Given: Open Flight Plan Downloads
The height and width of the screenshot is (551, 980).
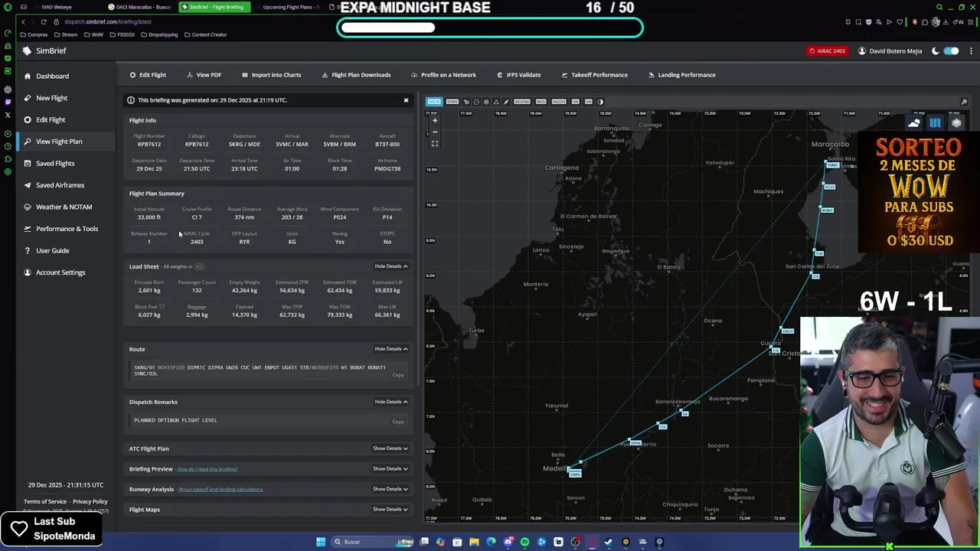Looking at the screenshot, I should [356, 75].
